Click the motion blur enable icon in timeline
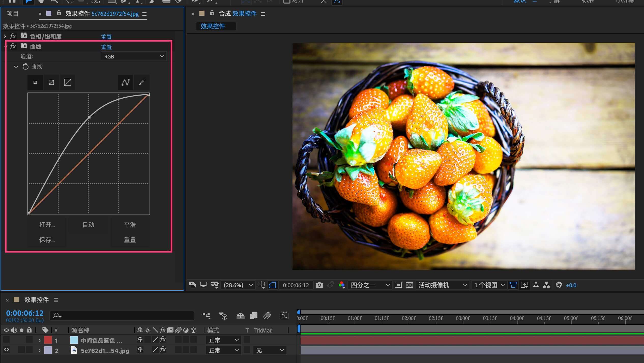 (267, 316)
